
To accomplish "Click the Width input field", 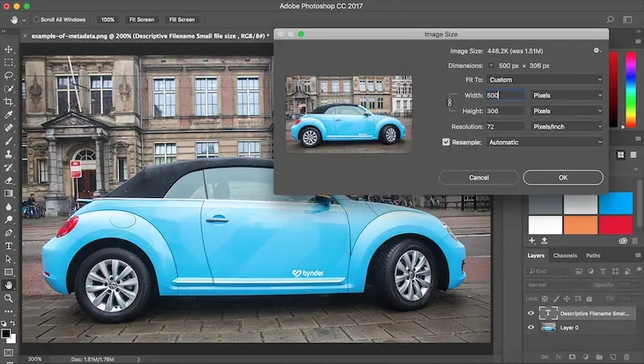I will pos(505,95).
